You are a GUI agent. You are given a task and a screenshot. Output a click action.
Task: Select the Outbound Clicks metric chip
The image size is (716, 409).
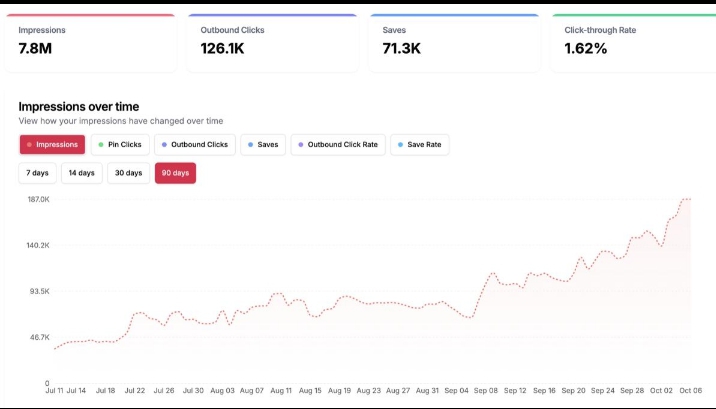(195, 145)
